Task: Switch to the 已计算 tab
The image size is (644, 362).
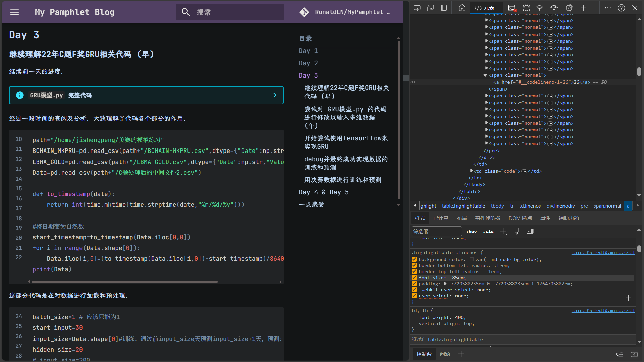Action: tap(440, 218)
